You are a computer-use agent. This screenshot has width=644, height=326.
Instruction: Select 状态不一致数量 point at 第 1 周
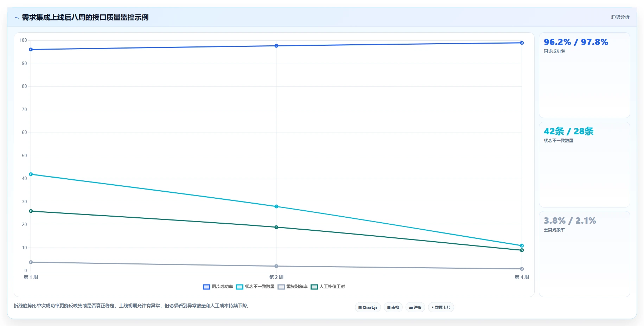pyautogui.click(x=31, y=174)
